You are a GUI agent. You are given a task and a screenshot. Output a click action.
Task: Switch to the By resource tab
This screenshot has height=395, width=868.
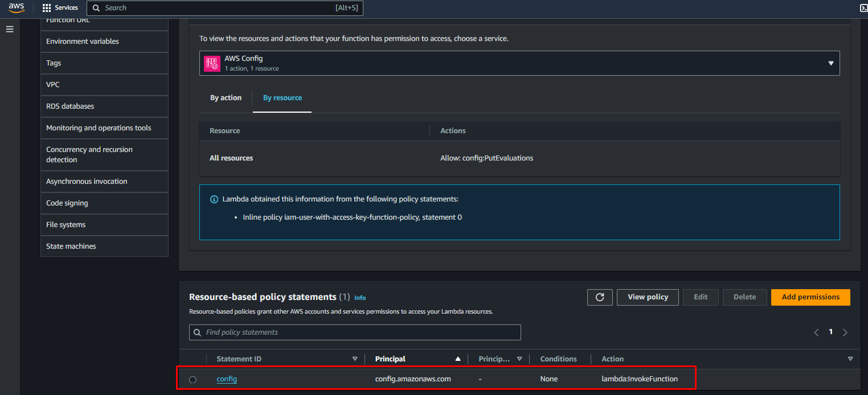coord(282,98)
